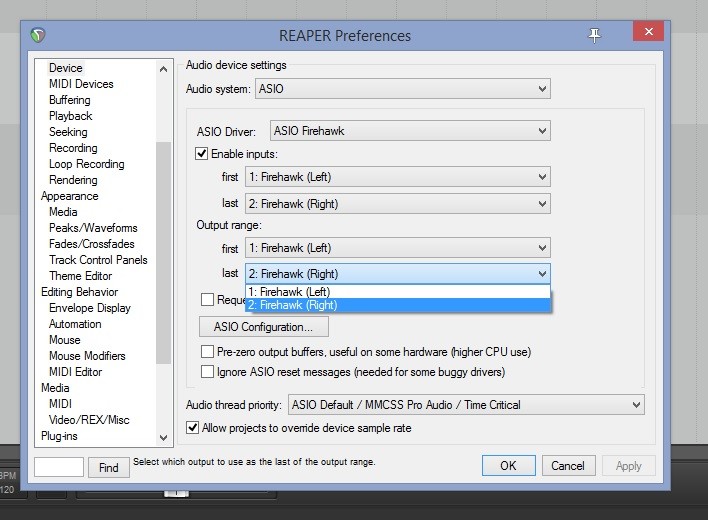Select the Plug-ins category
708x520 pixels.
tap(59, 436)
